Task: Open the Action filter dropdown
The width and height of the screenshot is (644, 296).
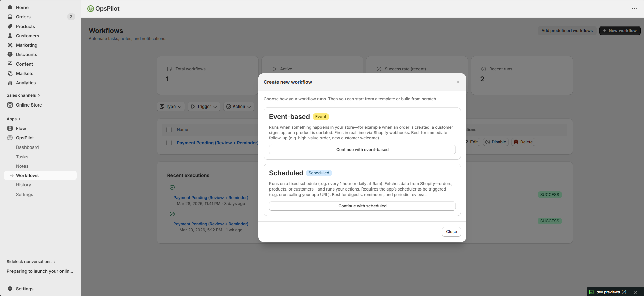Action: pos(239,107)
